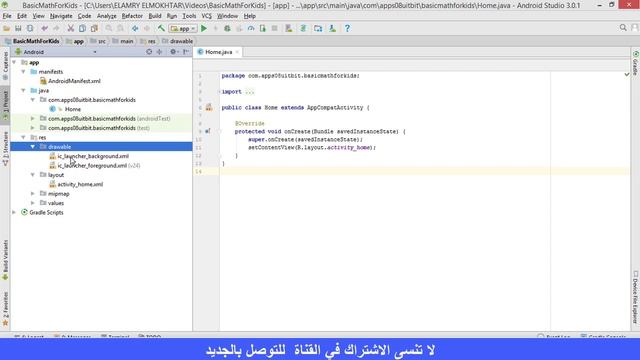This screenshot has width=640, height=360.
Task: Click the Help question mark icon
Action: [x=347, y=28]
